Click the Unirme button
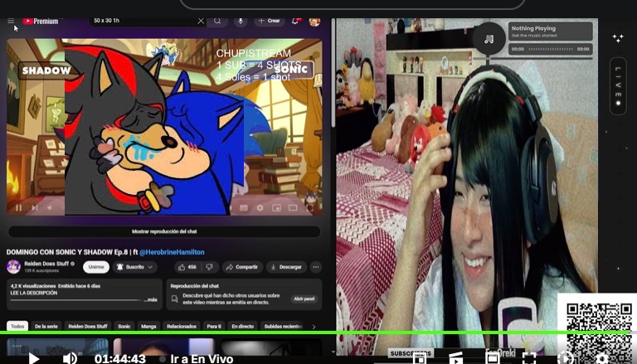 coord(96,267)
